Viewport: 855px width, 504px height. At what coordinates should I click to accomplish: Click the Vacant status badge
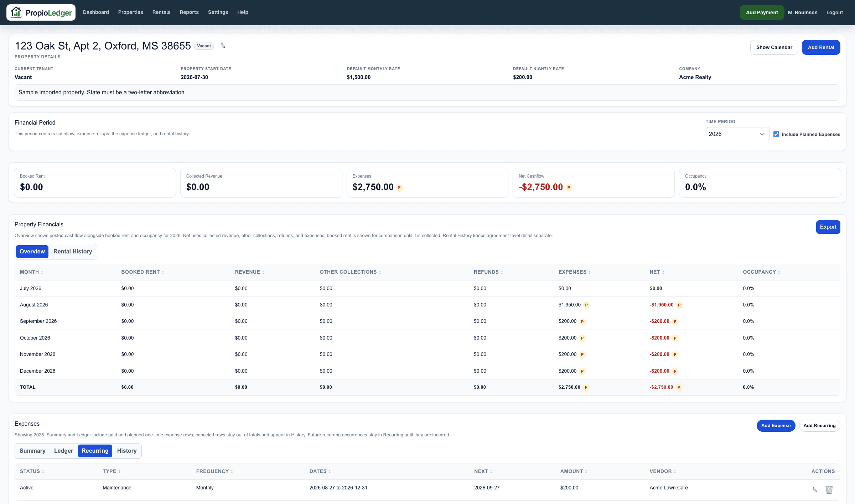[204, 46]
